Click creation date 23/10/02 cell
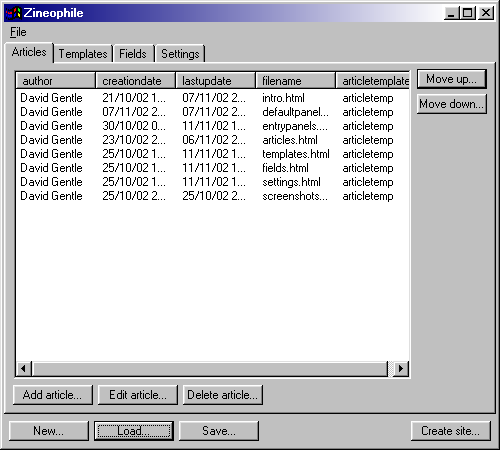 pyautogui.click(x=134, y=140)
